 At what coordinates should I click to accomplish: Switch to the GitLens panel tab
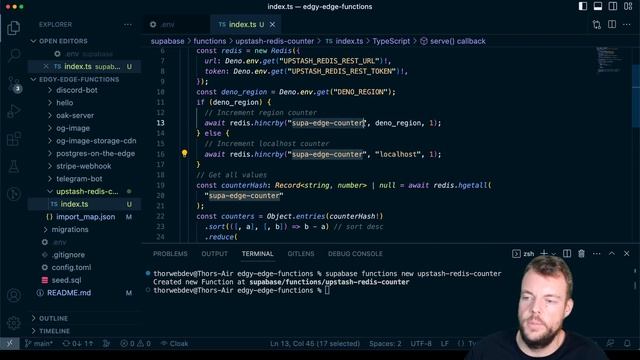(x=301, y=253)
